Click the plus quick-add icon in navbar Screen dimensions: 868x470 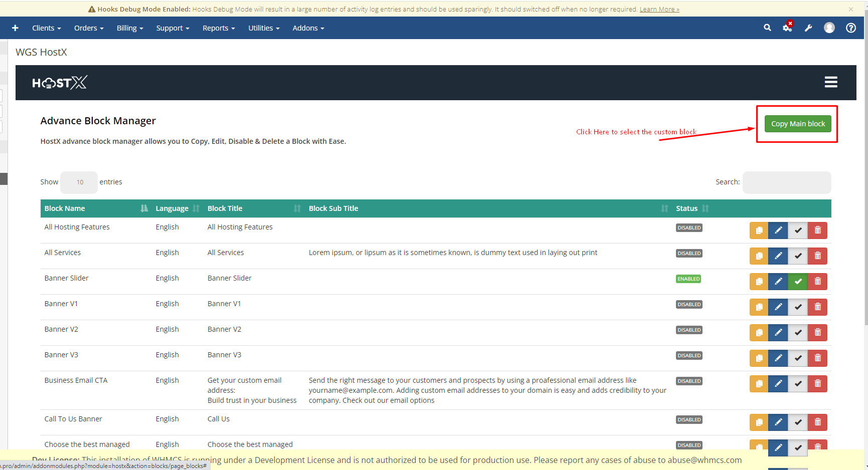pyautogui.click(x=15, y=28)
